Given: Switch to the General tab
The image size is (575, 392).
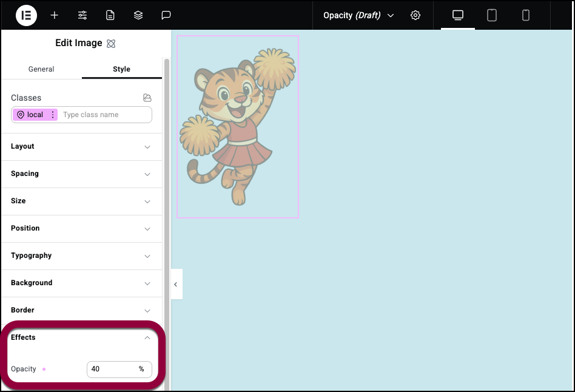Looking at the screenshot, I should point(41,69).
